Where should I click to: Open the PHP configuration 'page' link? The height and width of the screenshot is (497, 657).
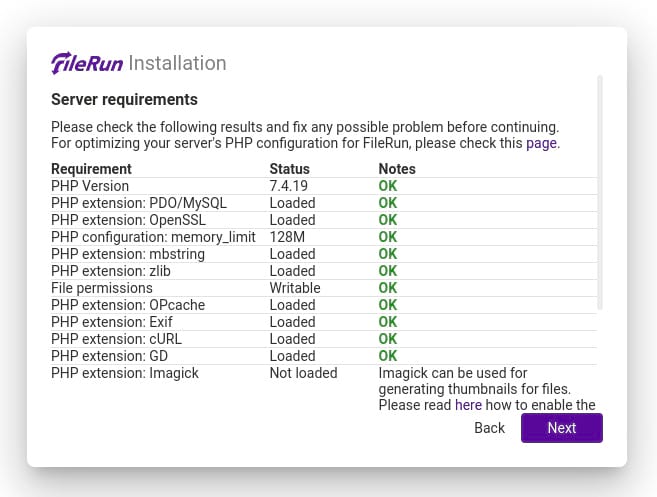[x=541, y=143]
